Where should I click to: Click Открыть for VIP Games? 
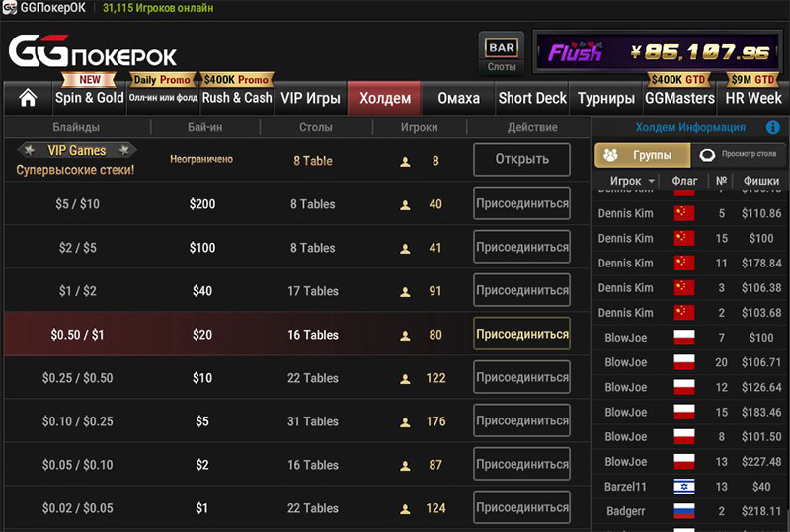click(x=521, y=159)
